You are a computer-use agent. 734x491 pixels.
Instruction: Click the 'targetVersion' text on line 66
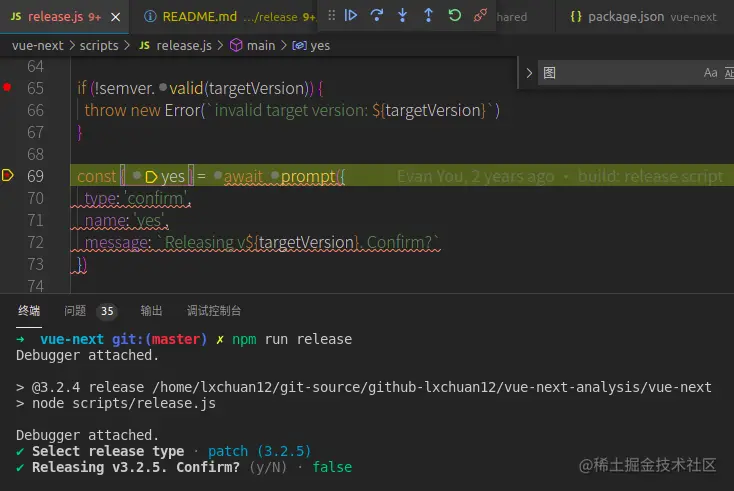coord(435,110)
